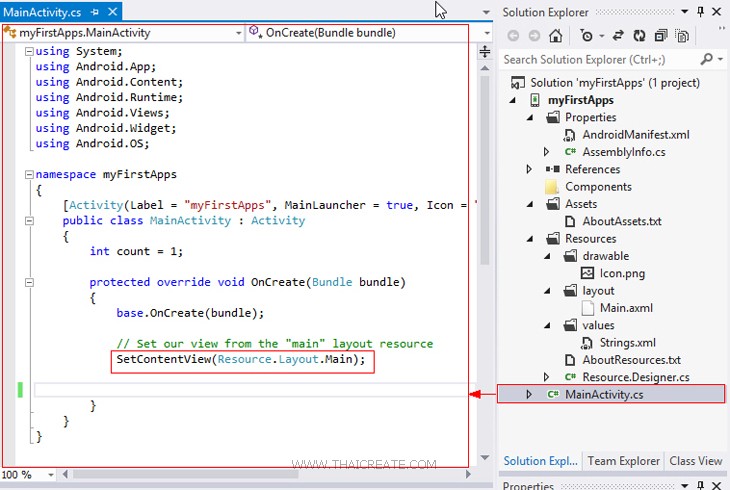Close the Solution Explorer panel
This screenshot has height=490, width=730.
pyautogui.click(x=716, y=12)
